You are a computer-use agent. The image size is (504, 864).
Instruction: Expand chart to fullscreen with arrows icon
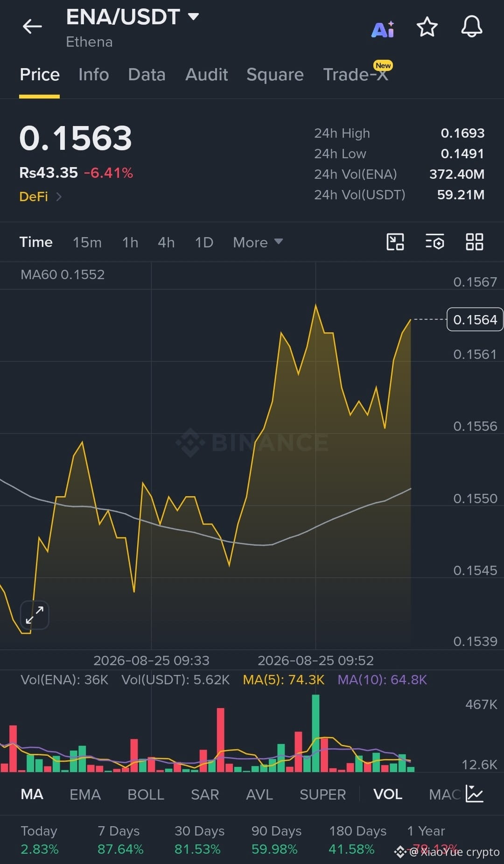[35, 615]
